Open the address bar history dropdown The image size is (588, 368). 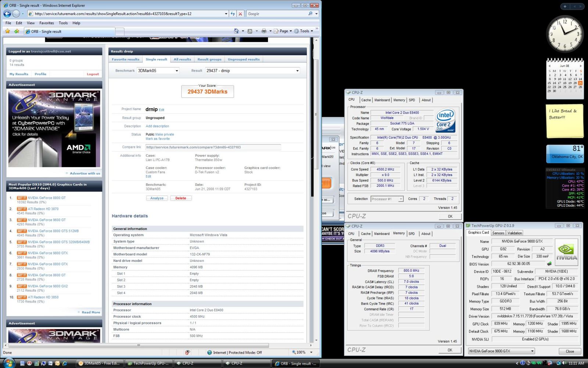226,14
